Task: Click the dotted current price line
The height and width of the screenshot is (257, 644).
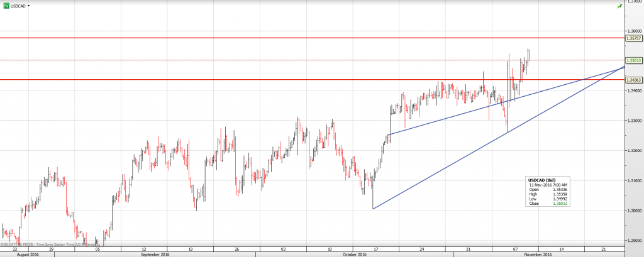Action: click(252, 60)
